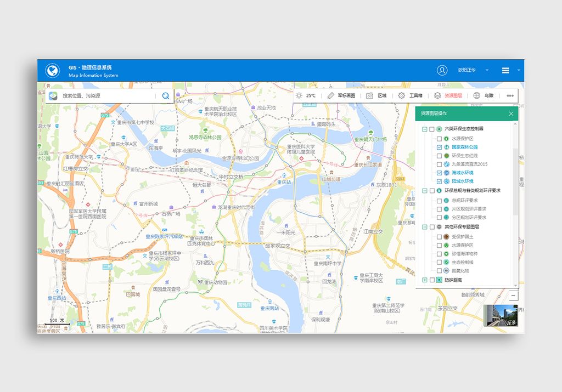
Task: Collapse the 其他环保专题图层 tree group
Action: coord(425,227)
